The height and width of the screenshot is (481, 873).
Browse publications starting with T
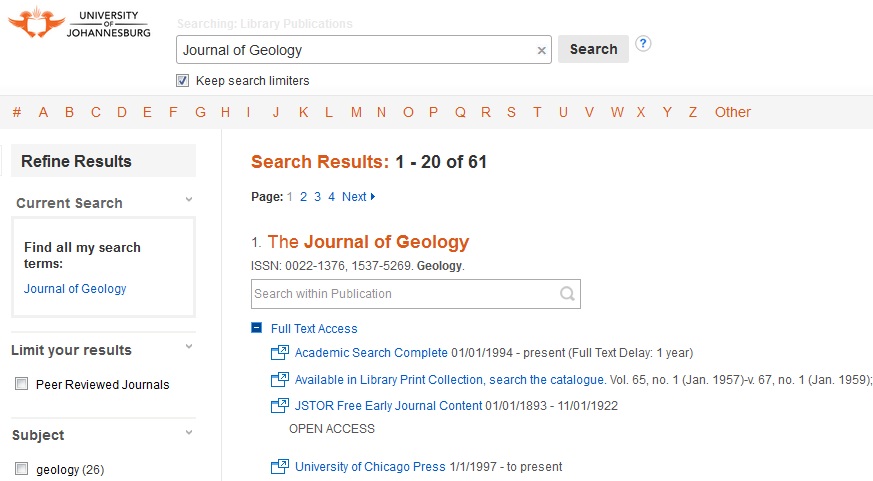537,112
